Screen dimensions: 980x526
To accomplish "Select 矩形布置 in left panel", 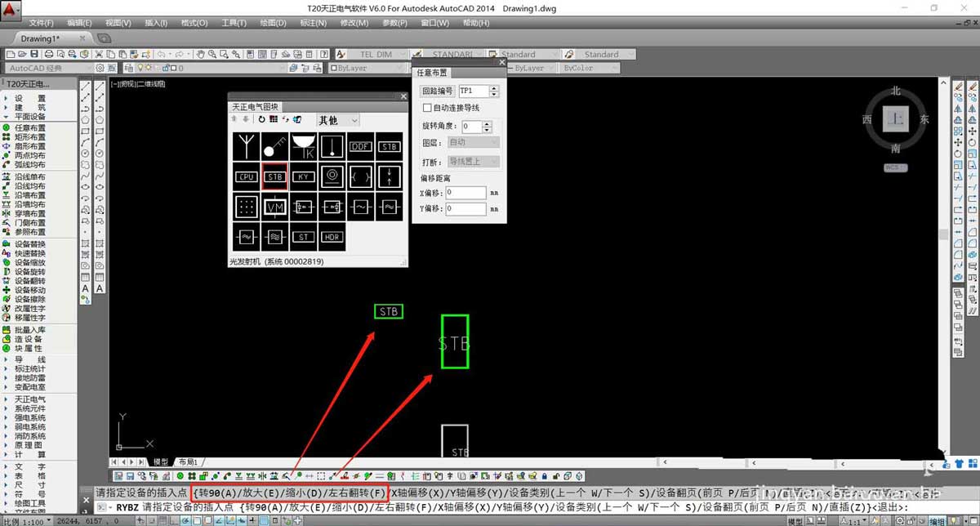I will coord(30,137).
